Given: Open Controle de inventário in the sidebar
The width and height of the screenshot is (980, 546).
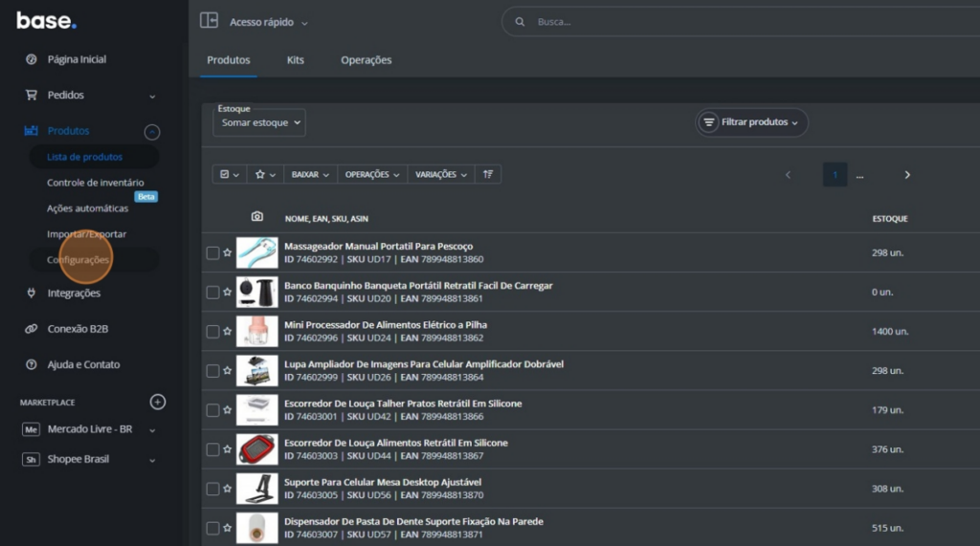Looking at the screenshot, I should 96,183.
